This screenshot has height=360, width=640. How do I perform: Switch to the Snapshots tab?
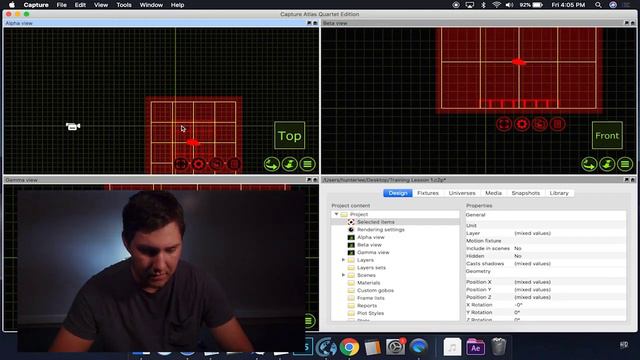(x=526, y=193)
